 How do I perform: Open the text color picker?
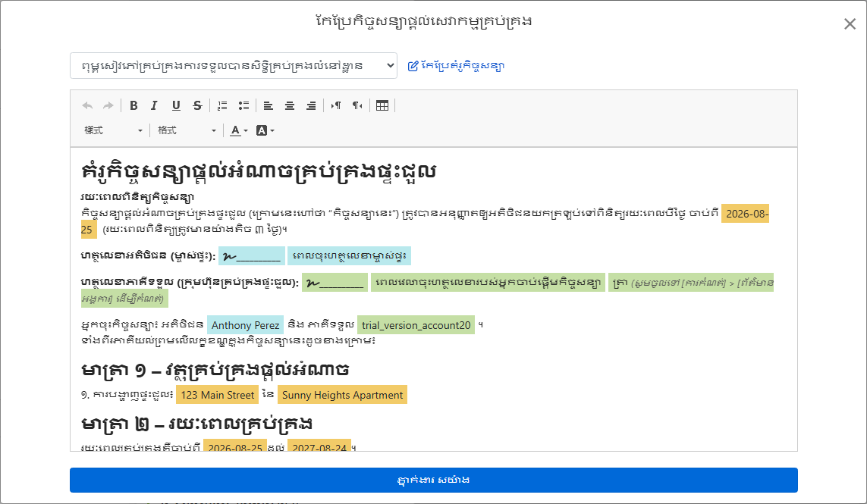point(239,130)
